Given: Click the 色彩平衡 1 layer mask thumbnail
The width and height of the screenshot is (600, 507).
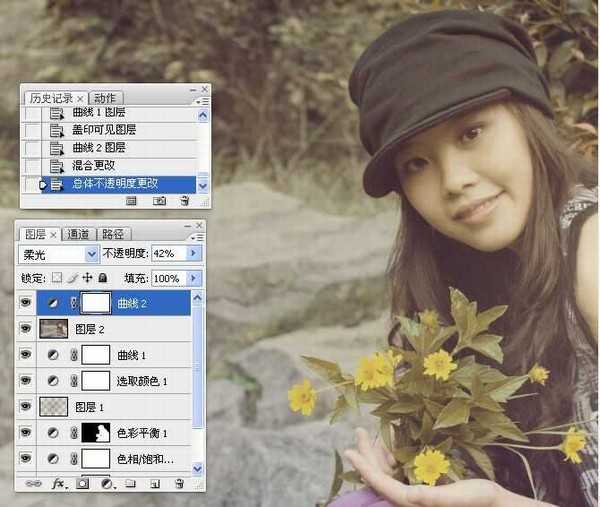Looking at the screenshot, I should pos(95,433).
